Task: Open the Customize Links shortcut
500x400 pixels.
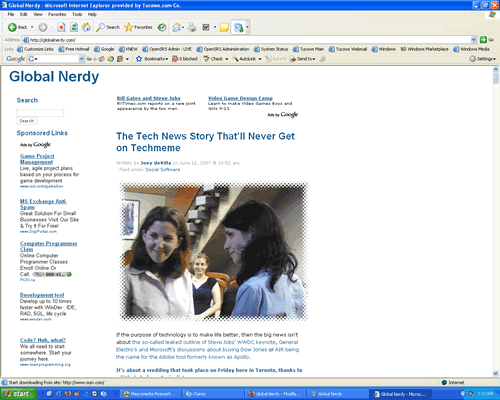Action: tap(35, 49)
